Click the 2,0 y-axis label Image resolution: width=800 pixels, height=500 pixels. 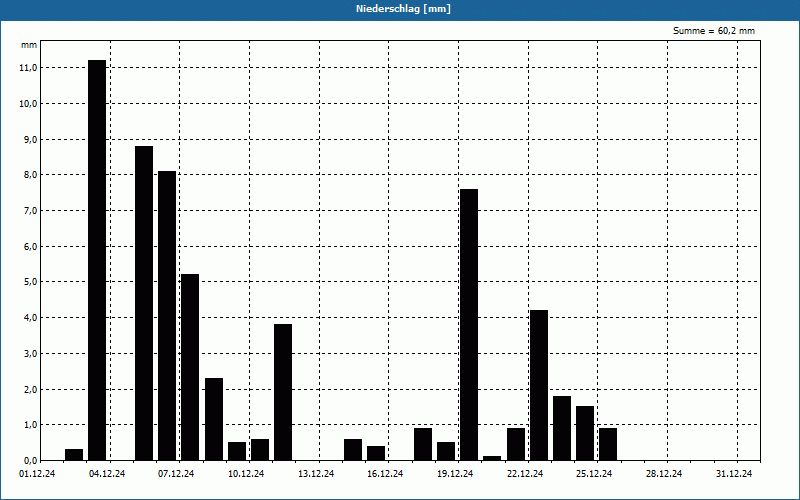click(x=30, y=389)
